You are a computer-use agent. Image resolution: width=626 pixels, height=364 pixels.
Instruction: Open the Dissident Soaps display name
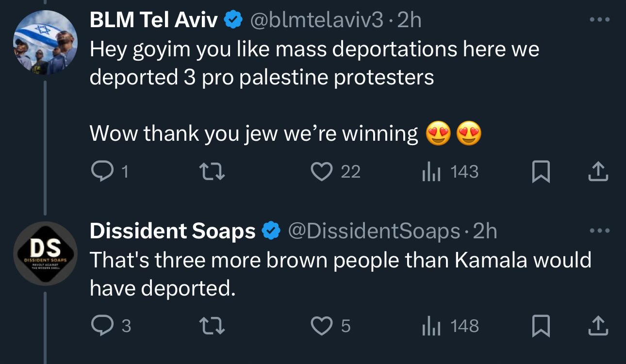tap(173, 232)
